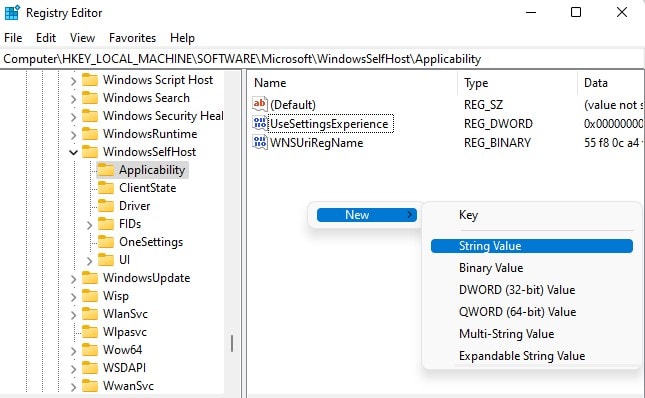Maximize the Registry Editor window
This screenshot has height=398, width=645.
coord(576,12)
